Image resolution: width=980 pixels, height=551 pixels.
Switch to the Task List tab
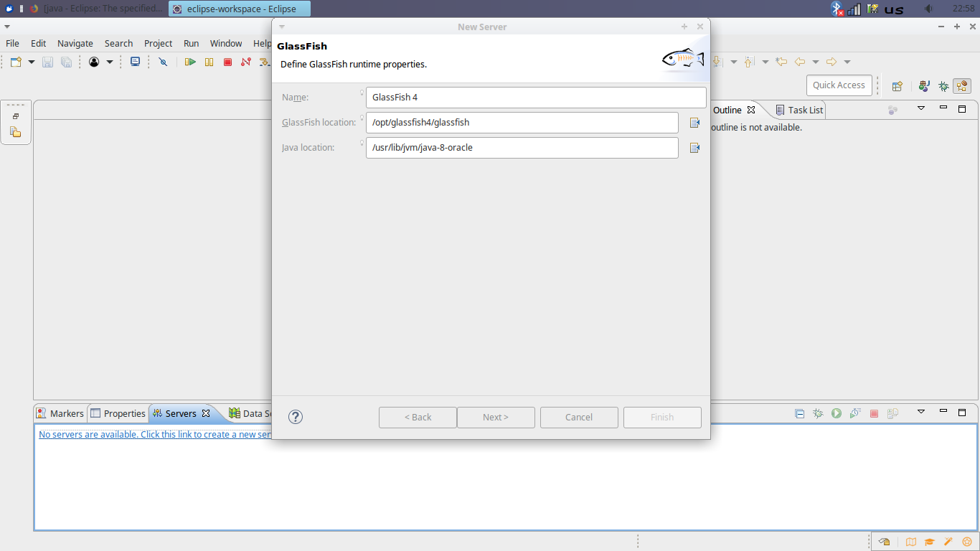click(799, 110)
